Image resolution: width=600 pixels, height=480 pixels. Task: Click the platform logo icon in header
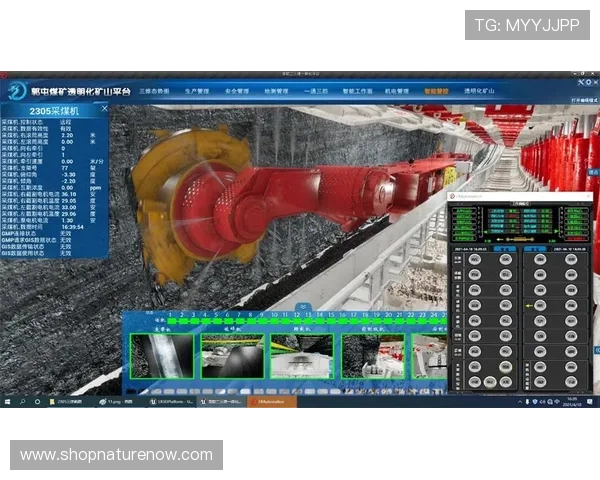[x=16, y=91]
